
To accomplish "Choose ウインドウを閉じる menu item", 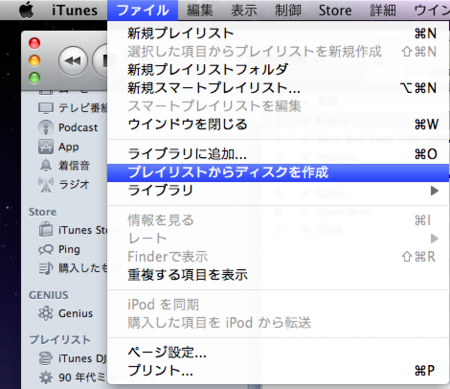I will click(x=278, y=124).
